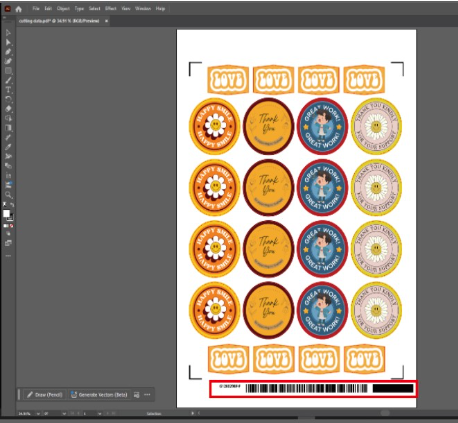Select the Rotate tool

(x=8, y=99)
